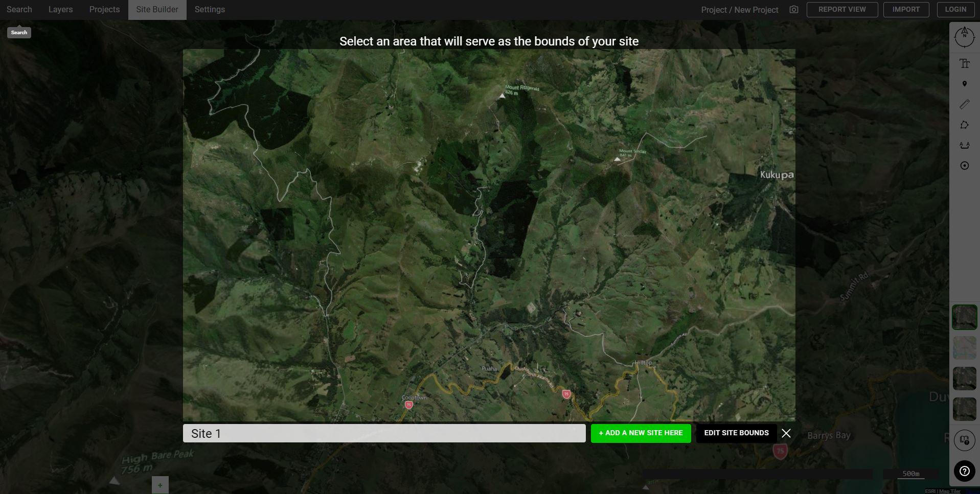Click the Puaha map label

click(489, 368)
